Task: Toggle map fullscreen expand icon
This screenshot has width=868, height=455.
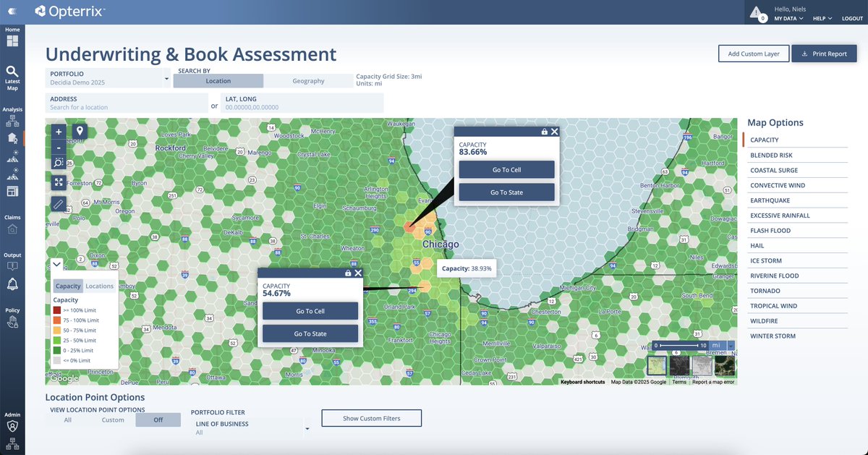Action: click(x=59, y=183)
